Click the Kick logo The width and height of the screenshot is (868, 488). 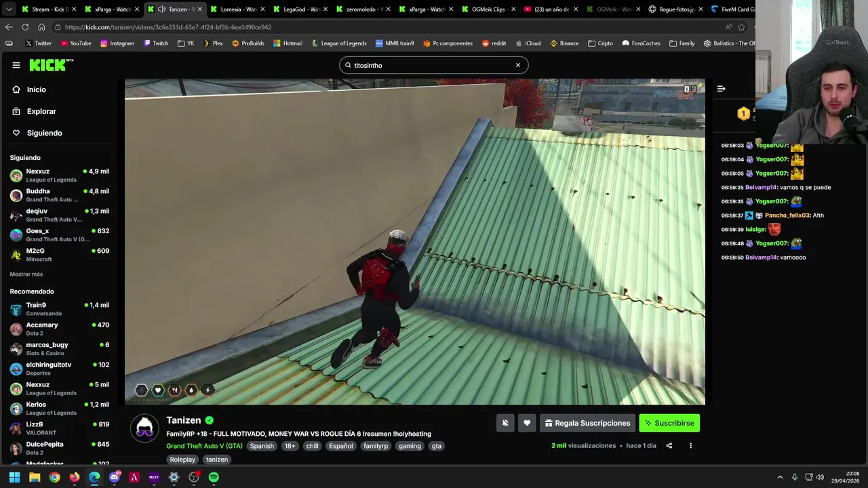[x=51, y=65]
